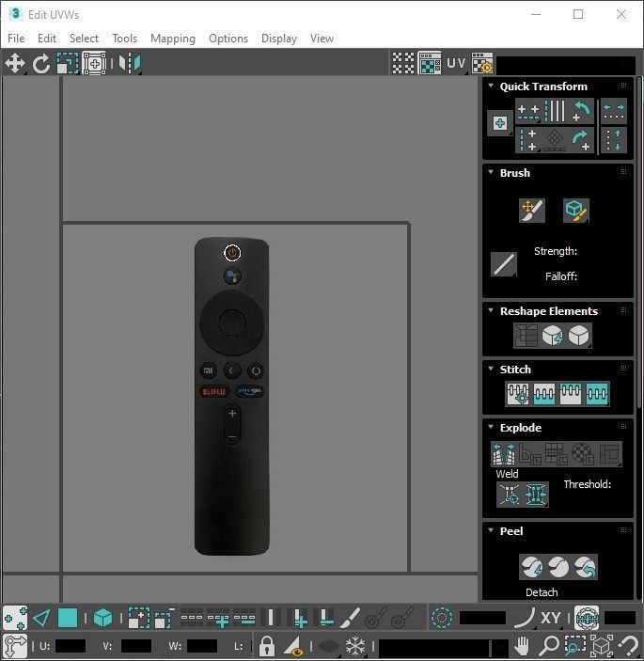Open the Options menu
The image size is (644, 661).
(228, 39)
